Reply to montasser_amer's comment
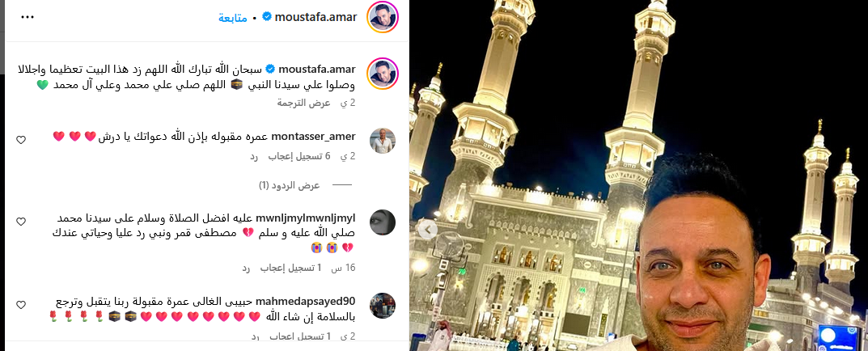The image size is (868, 351). (253, 157)
